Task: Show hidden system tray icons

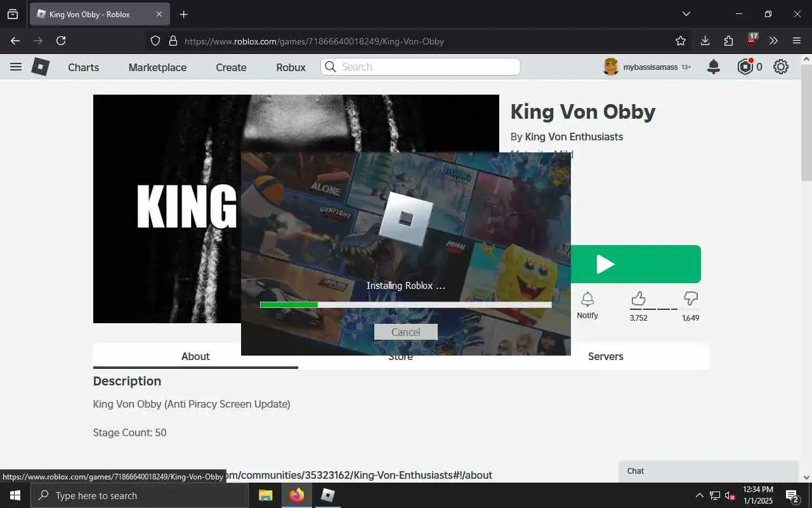Action: pyautogui.click(x=700, y=495)
